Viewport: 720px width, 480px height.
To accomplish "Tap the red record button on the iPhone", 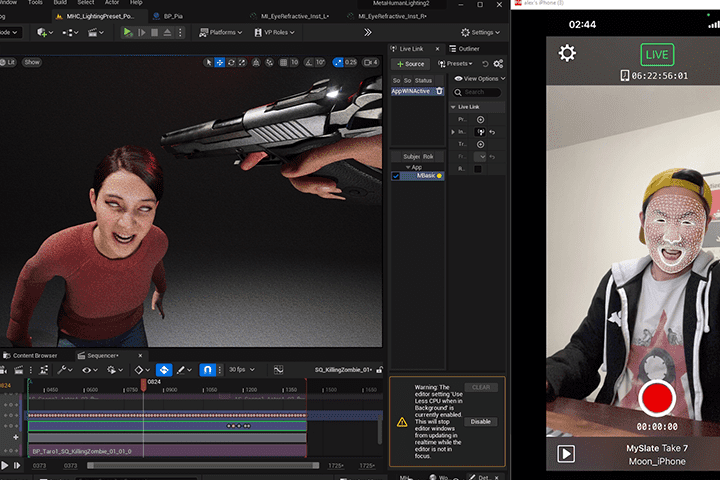I will click(x=657, y=398).
